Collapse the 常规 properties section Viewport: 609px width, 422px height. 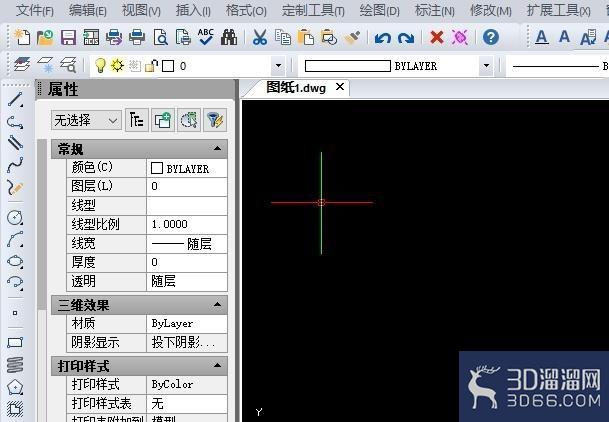click(218, 149)
